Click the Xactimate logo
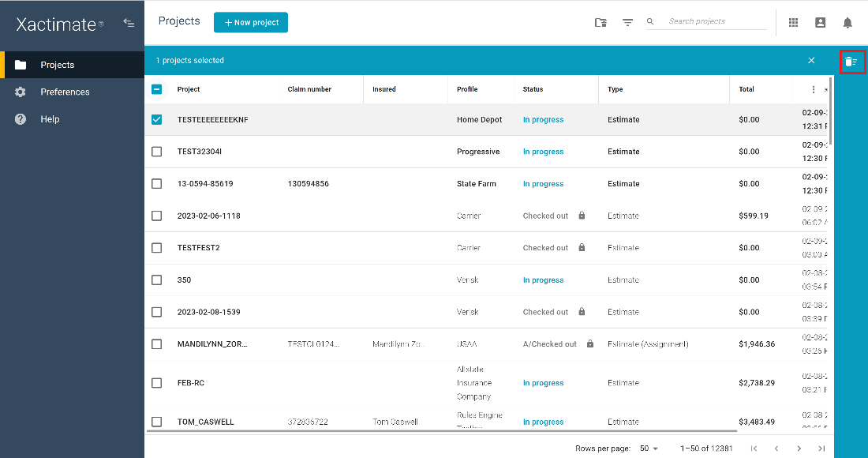Screen dimensions: 868x458 point(60,24)
